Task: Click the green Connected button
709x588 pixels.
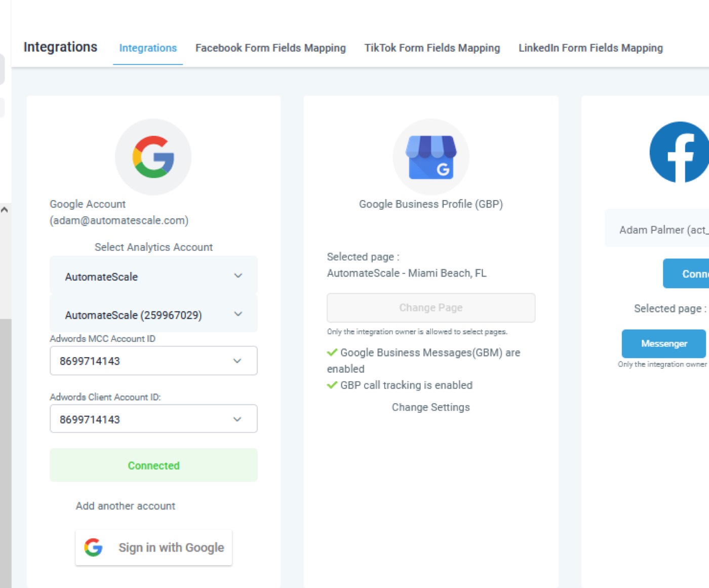Action: (x=153, y=465)
